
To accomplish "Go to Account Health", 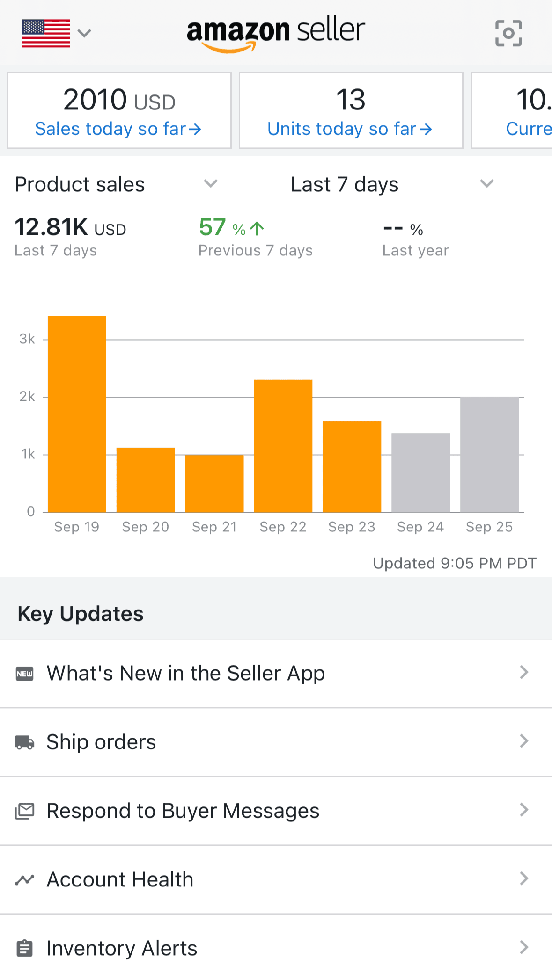I will click(120, 880).
